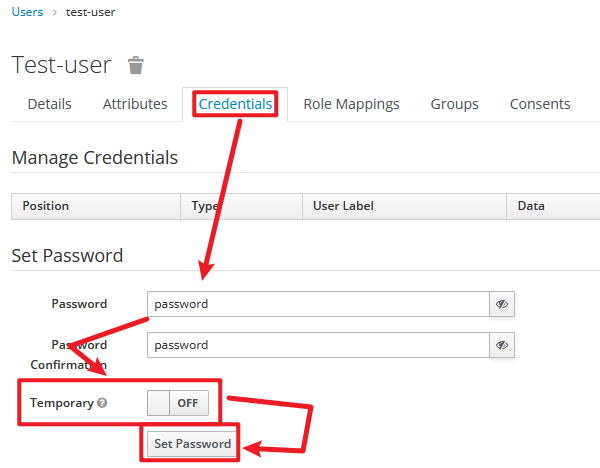Reveal Password Confirmation with eye icon
The image size is (600, 468).
click(x=502, y=345)
